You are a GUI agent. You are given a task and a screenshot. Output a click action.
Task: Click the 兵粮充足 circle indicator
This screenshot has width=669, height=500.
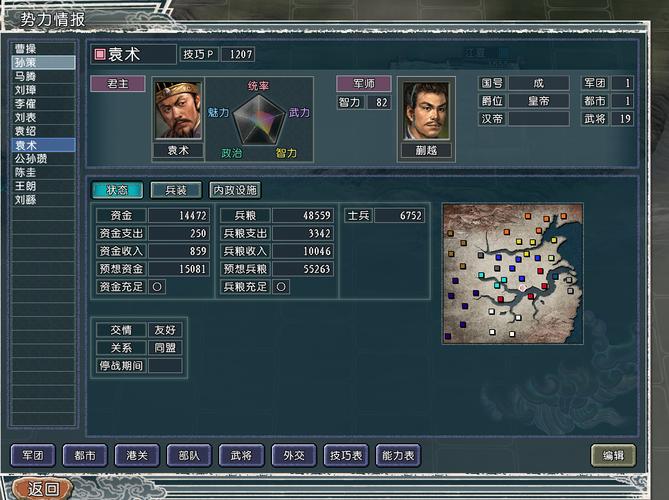[x=281, y=287]
